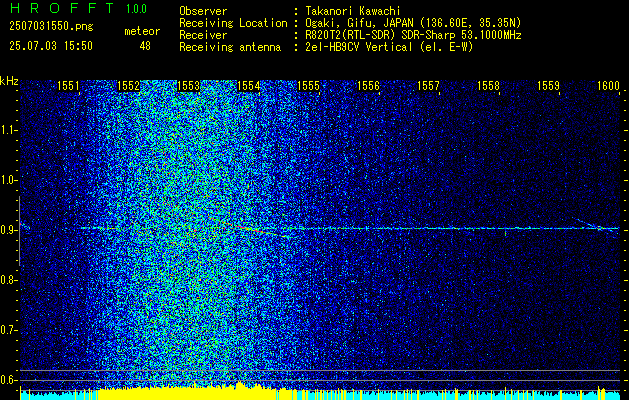
Task: Click the kHz axis unit label
Action: 9,81
